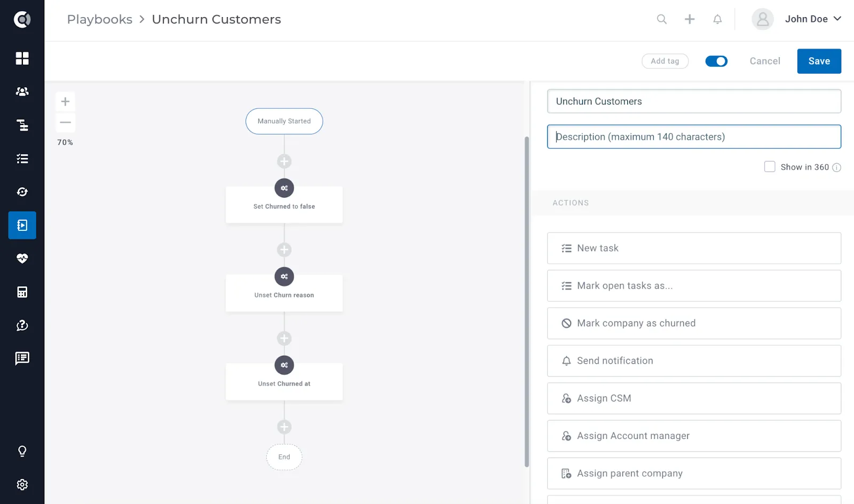Add the New task action
The image size is (854, 504).
click(694, 248)
